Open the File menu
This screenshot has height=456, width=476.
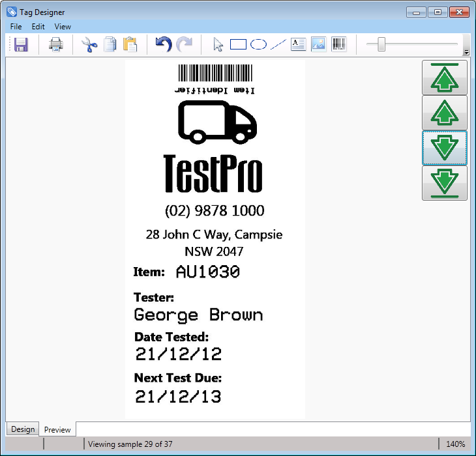[x=16, y=27]
